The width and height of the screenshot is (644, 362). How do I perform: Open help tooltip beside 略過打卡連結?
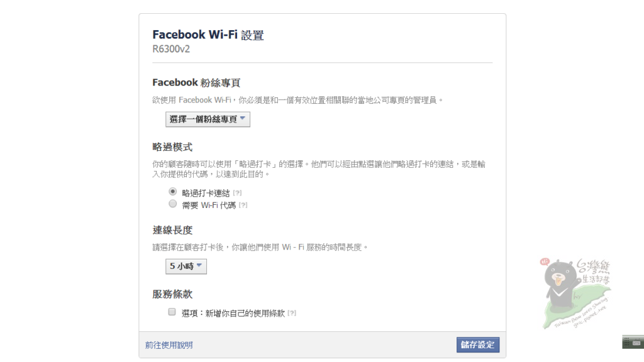[237, 193]
